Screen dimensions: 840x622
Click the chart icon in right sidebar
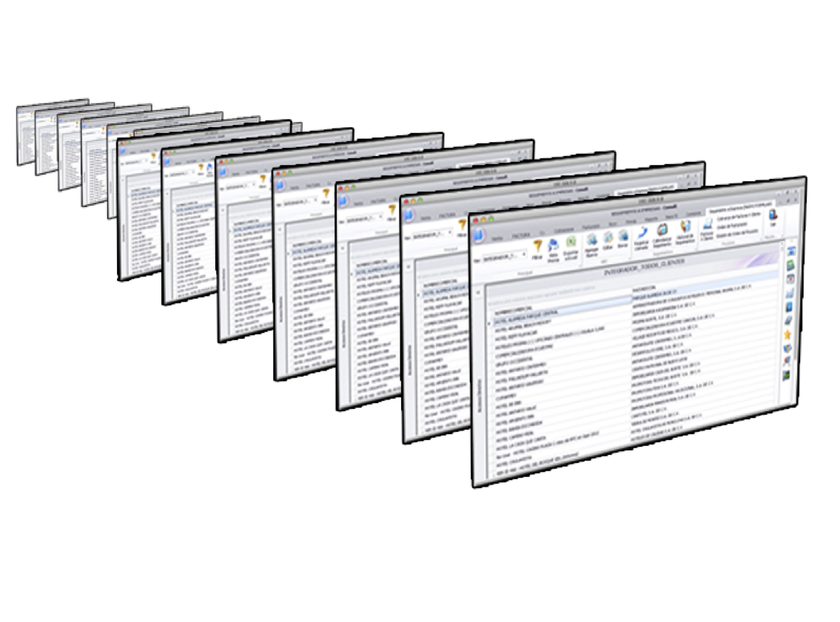pos(789,292)
